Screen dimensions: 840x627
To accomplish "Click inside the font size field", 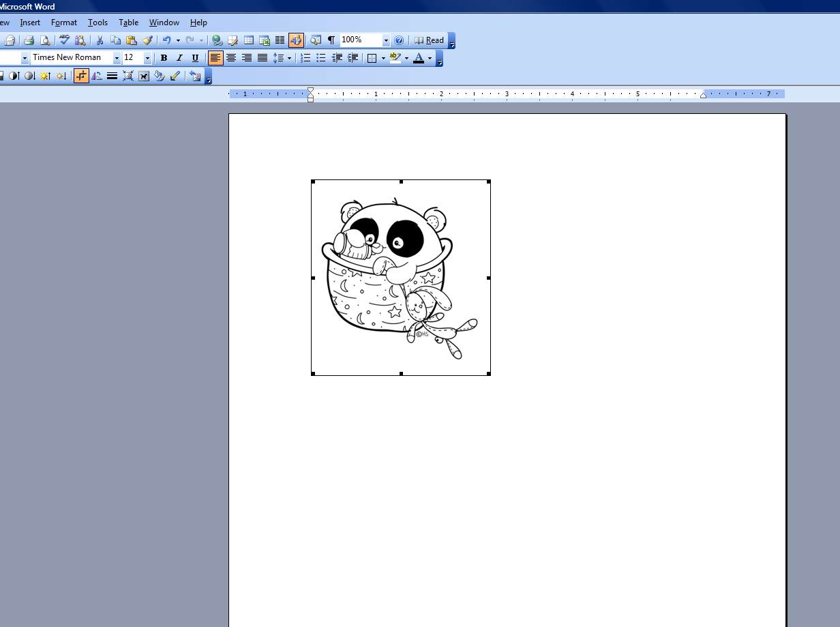I will tap(132, 57).
